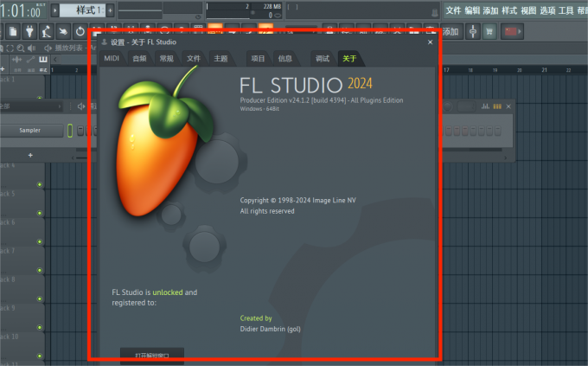Viewport: 588px width, 366px height.
Task: Click the pattern selector left arrow
Action: (x=54, y=10)
